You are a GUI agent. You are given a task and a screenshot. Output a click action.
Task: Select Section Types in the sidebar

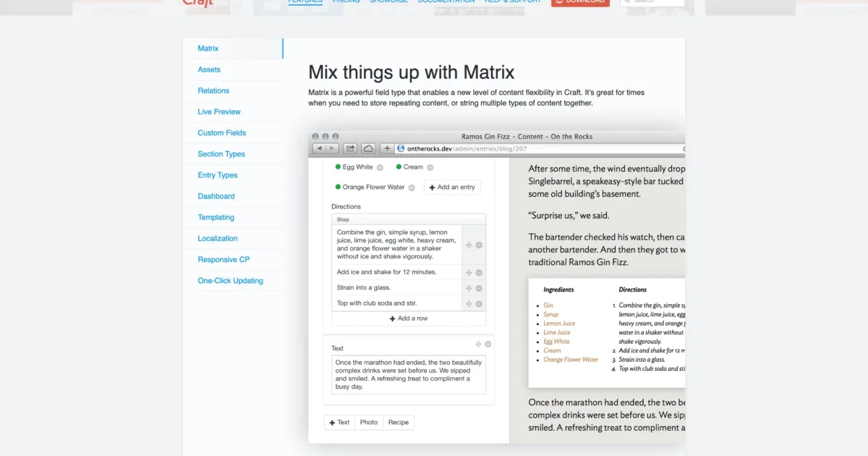point(232,154)
